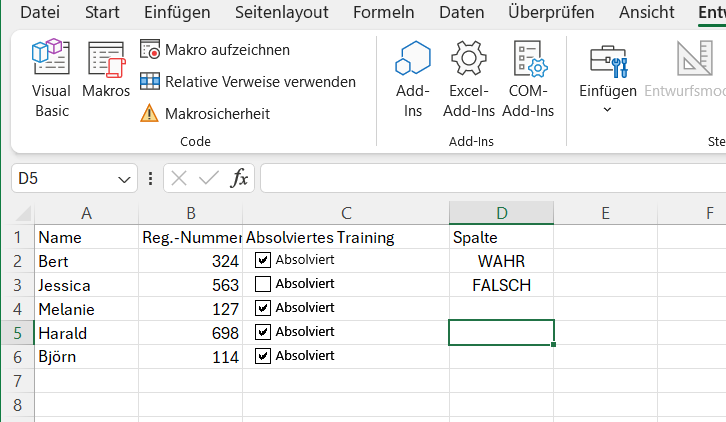Open the Visual Basic editor

pos(51,80)
